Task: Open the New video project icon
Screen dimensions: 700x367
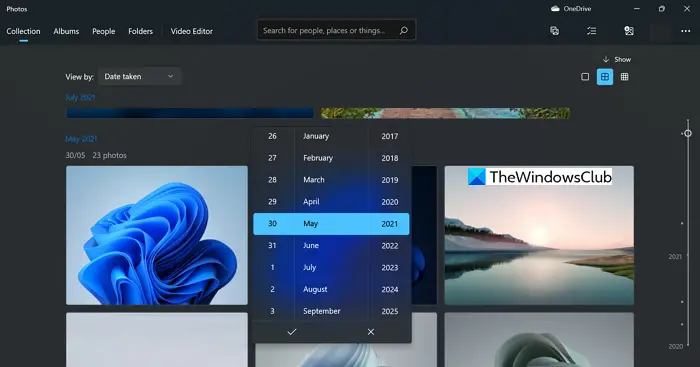Action: click(554, 30)
